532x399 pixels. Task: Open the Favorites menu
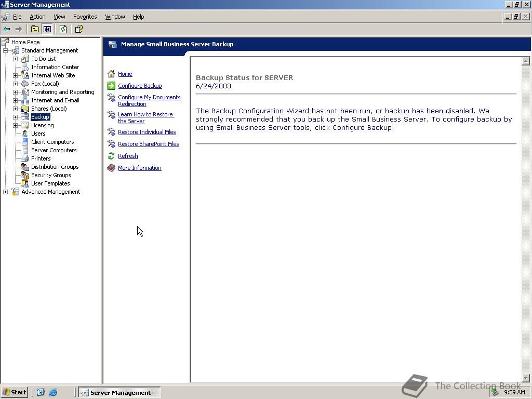(x=85, y=17)
